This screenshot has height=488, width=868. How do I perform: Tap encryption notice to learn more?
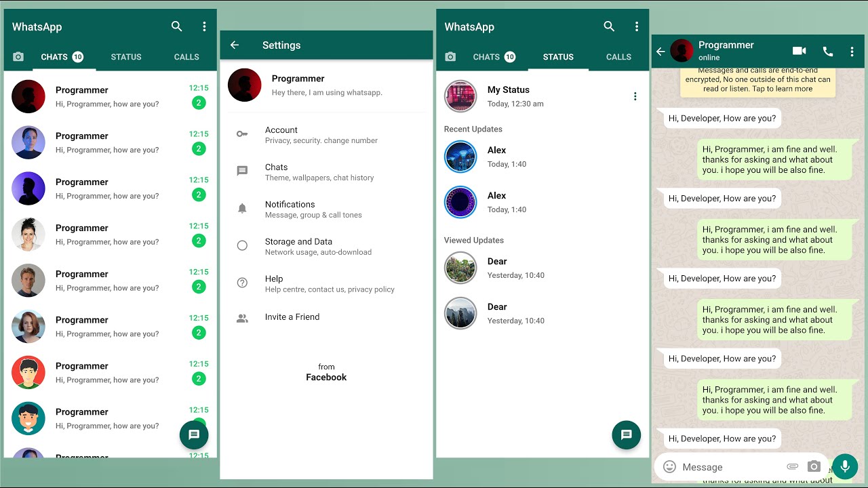point(757,81)
